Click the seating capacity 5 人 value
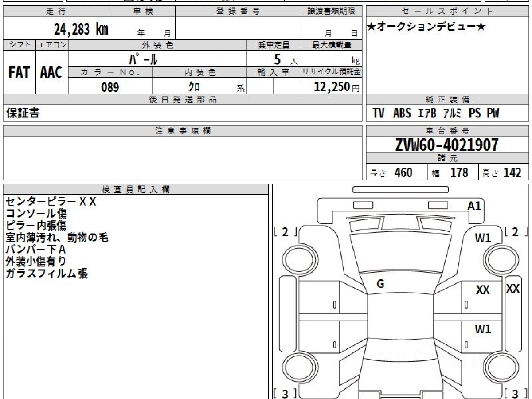This screenshot has width=532, height=399. (286, 59)
